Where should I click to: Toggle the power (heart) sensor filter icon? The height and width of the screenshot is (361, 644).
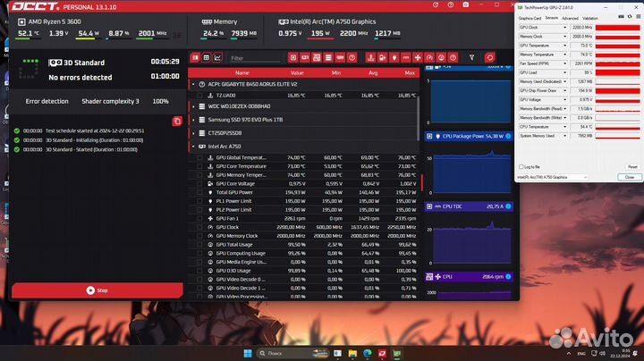click(x=394, y=58)
